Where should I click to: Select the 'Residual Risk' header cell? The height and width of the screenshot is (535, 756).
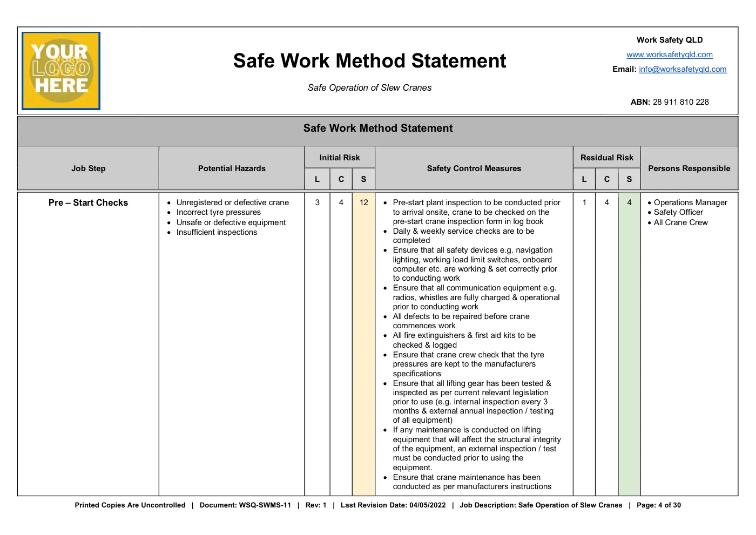(x=607, y=158)
